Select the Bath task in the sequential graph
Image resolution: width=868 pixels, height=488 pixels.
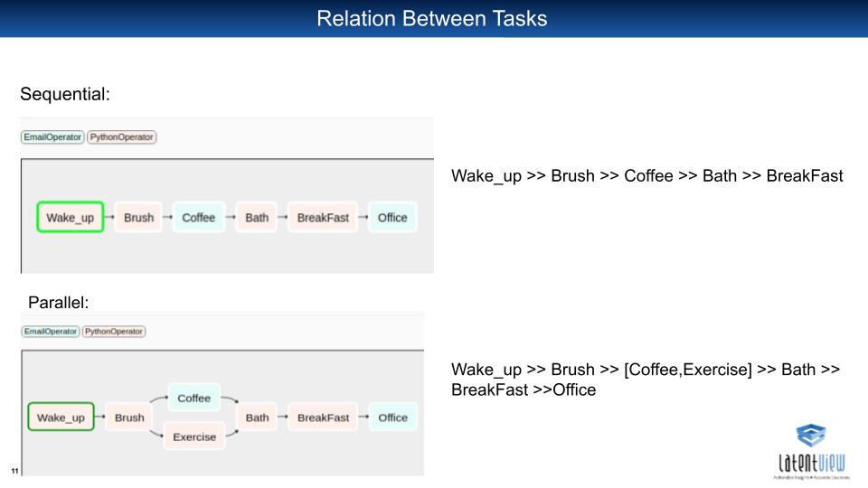tap(257, 218)
